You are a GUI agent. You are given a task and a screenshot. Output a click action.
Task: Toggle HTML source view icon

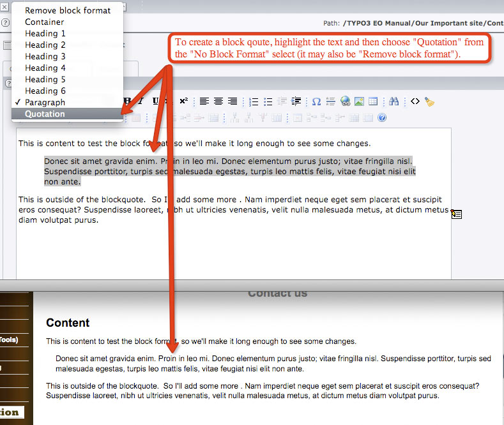coord(415,101)
